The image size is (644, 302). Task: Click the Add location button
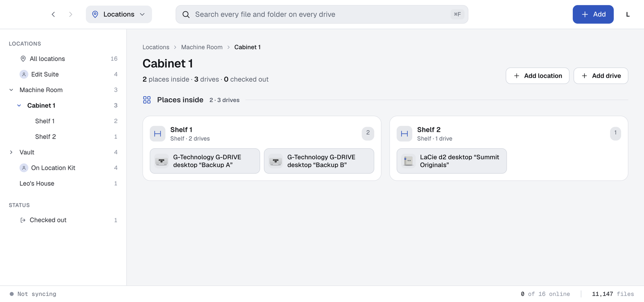pyautogui.click(x=537, y=76)
